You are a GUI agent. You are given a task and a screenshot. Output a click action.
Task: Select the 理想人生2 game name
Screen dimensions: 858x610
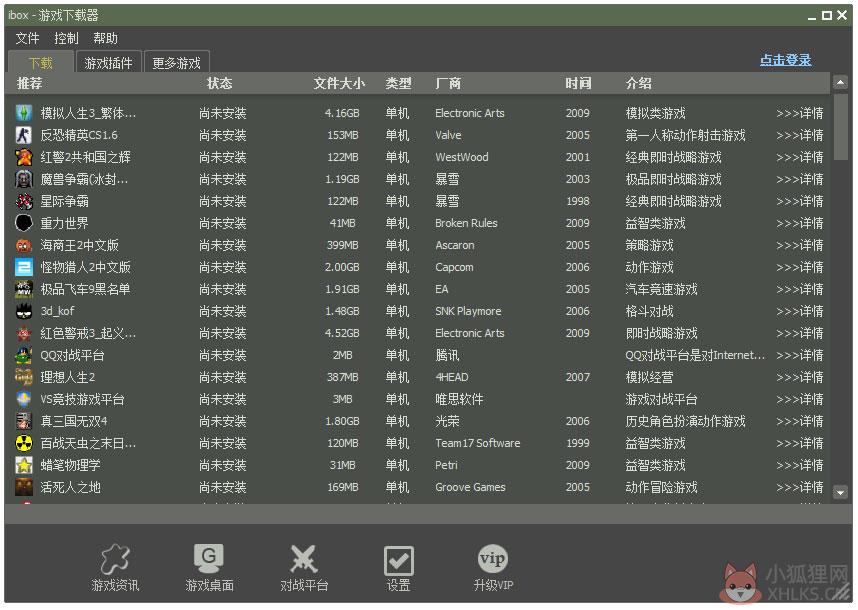coord(68,377)
